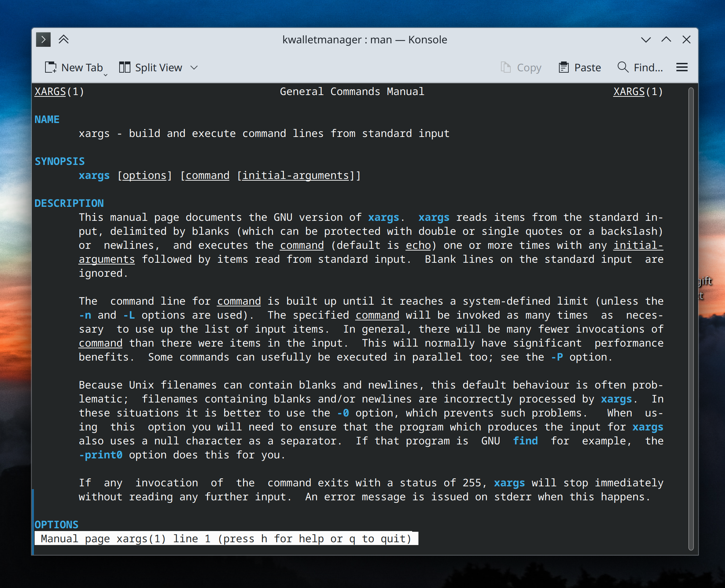The width and height of the screenshot is (725, 588).
Task: Click the underlined 'options' in synopsis
Action: [x=144, y=175]
